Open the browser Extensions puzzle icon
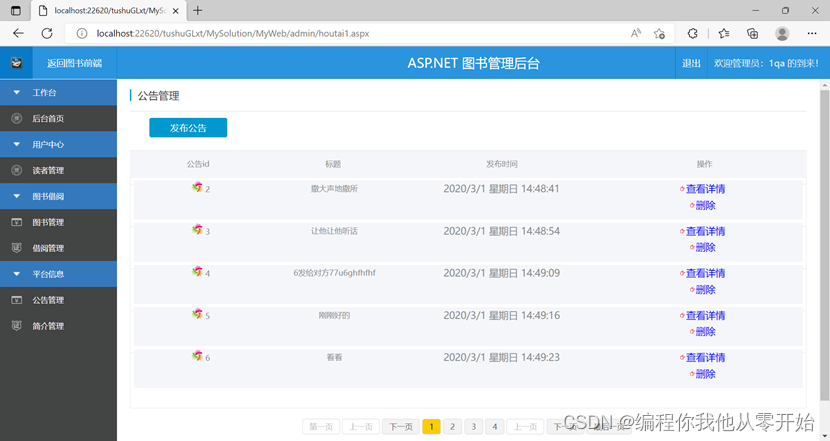Viewport: 830px width, 441px height. (x=692, y=33)
